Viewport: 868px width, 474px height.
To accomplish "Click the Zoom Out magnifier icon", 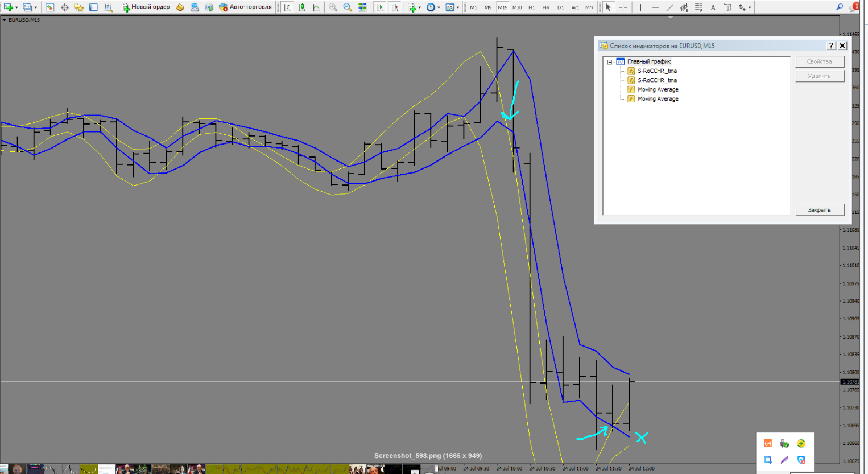I will tap(347, 7).
